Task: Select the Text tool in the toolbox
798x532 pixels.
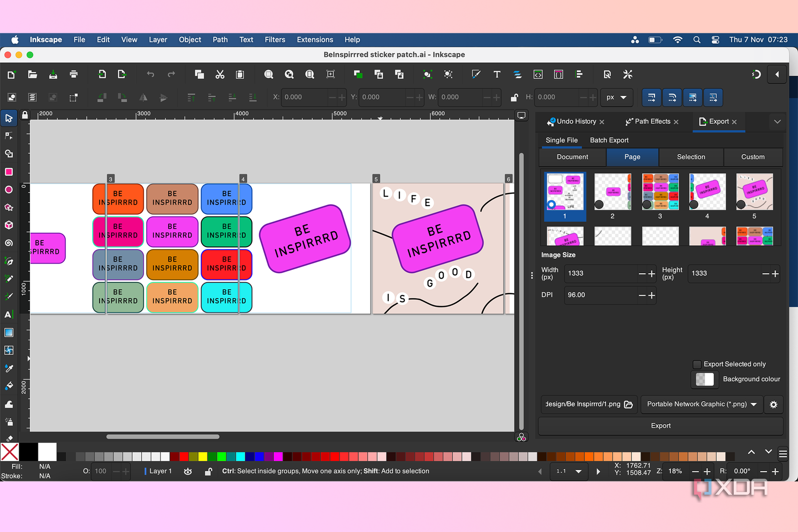Action: click(x=9, y=314)
